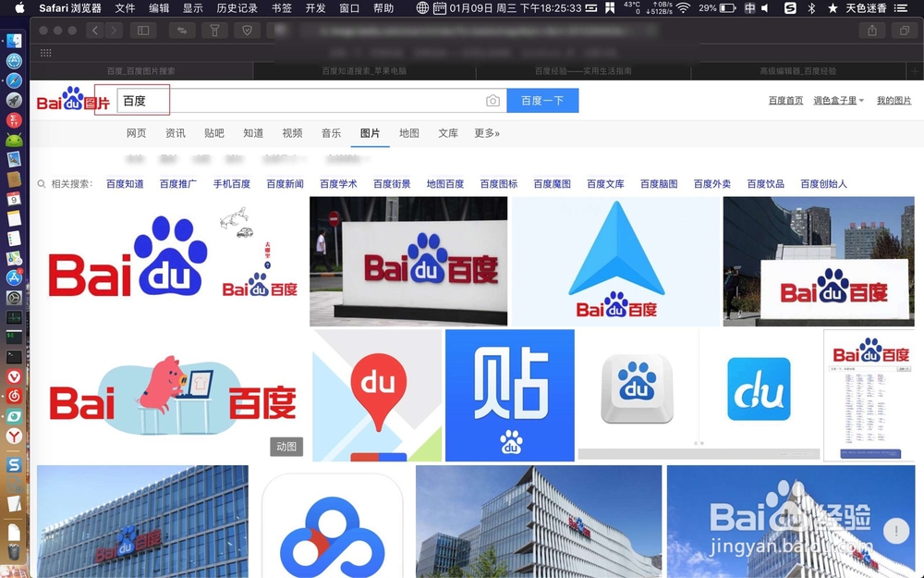Toggle the Safari sidebar button
The image size is (924, 578).
(x=143, y=31)
